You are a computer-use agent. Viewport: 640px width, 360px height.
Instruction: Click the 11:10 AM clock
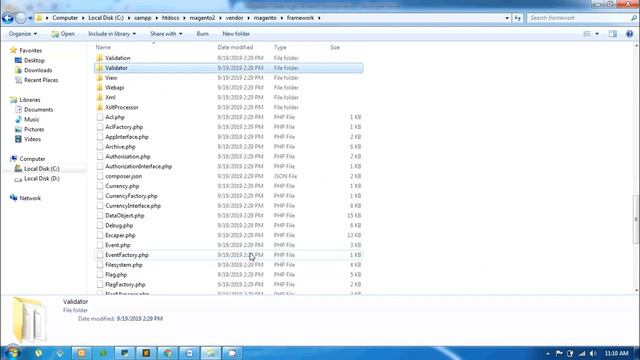616,353
